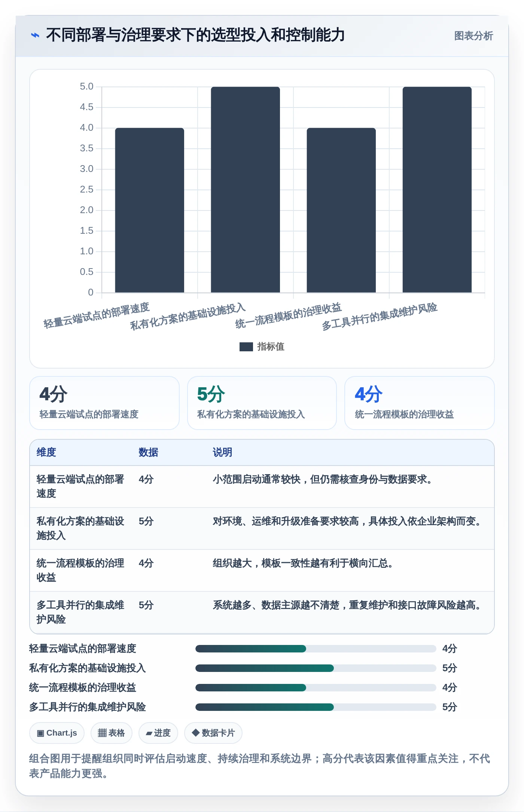Click the 维度 table column header
The image size is (524, 812).
click(x=46, y=452)
